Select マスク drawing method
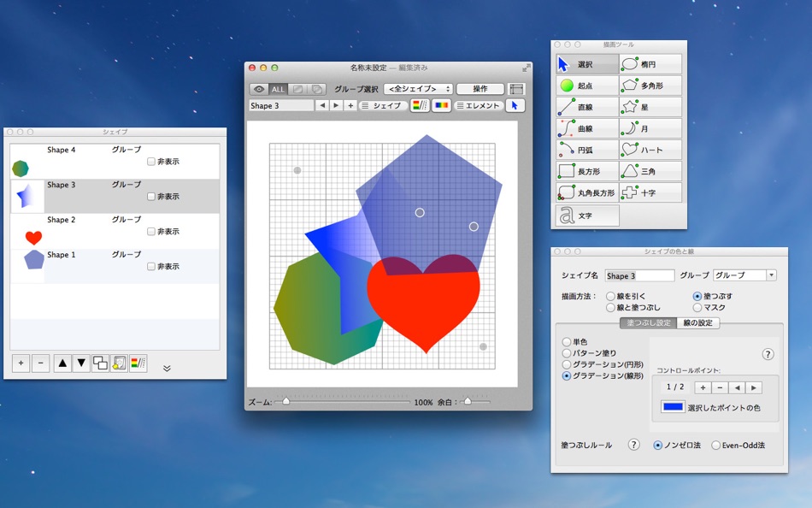 pyautogui.click(x=697, y=307)
